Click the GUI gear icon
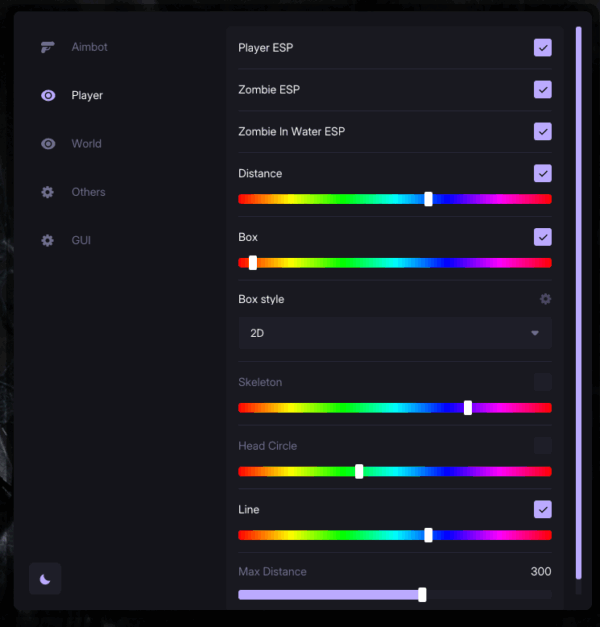The width and height of the screenshot is (600, 627). 48,241
